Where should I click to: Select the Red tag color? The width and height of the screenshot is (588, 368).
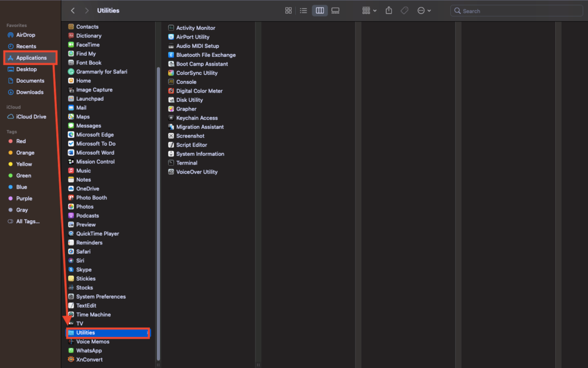click(21, 141)
